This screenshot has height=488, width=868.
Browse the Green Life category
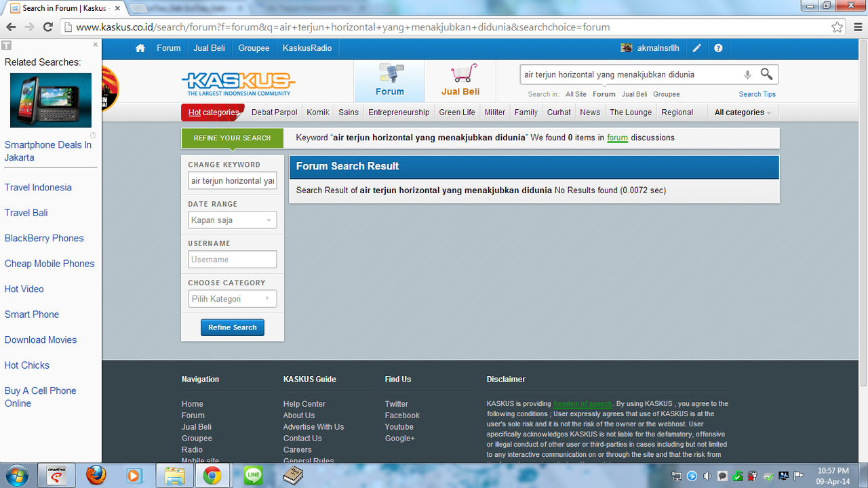tap(457, 113)
